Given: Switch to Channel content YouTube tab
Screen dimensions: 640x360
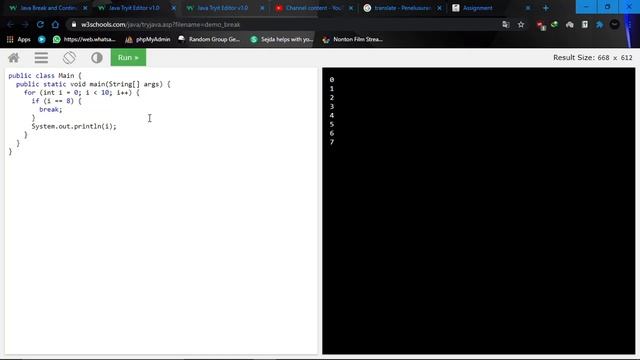Looking at the screenshot, I should pyautogui.click(x=313, y=8).
